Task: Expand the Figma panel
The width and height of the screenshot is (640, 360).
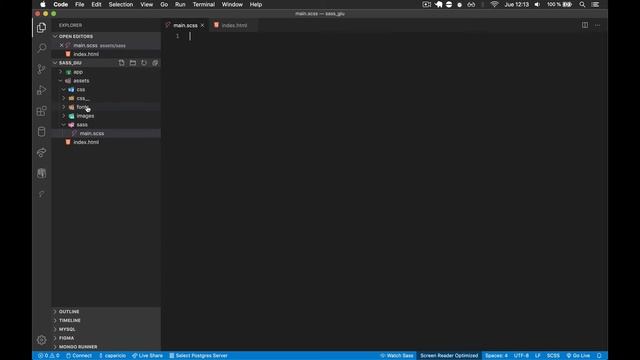Action: point(66,338)
